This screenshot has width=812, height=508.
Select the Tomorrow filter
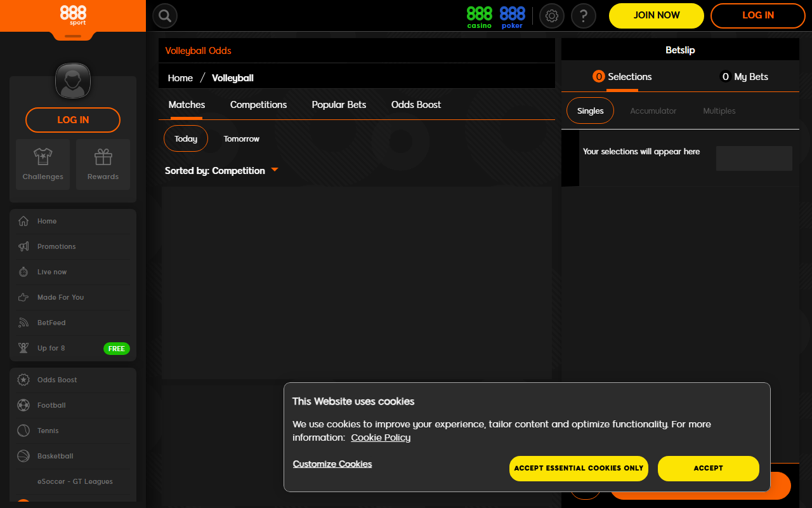(242, 139)
